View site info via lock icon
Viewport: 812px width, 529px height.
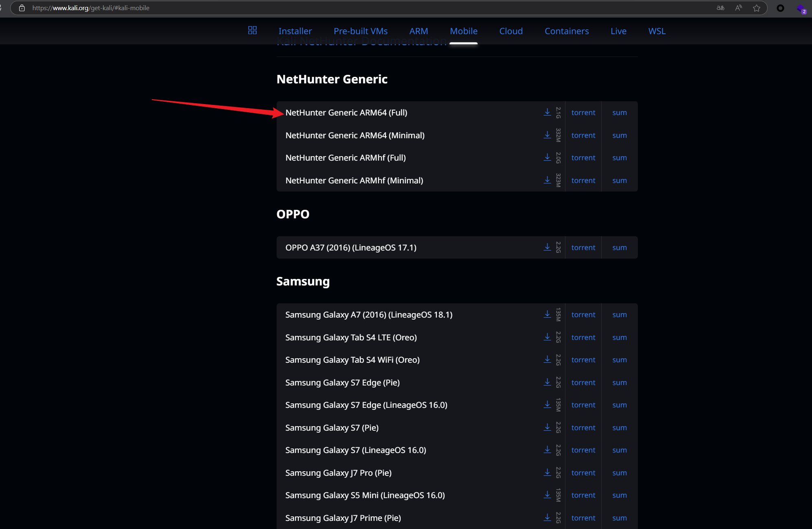point(22,8)
